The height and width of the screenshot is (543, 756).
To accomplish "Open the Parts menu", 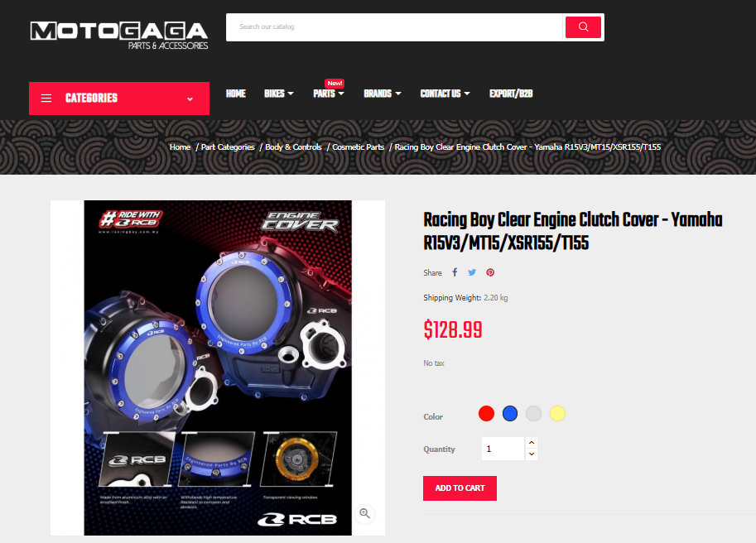I will (329, 94).
